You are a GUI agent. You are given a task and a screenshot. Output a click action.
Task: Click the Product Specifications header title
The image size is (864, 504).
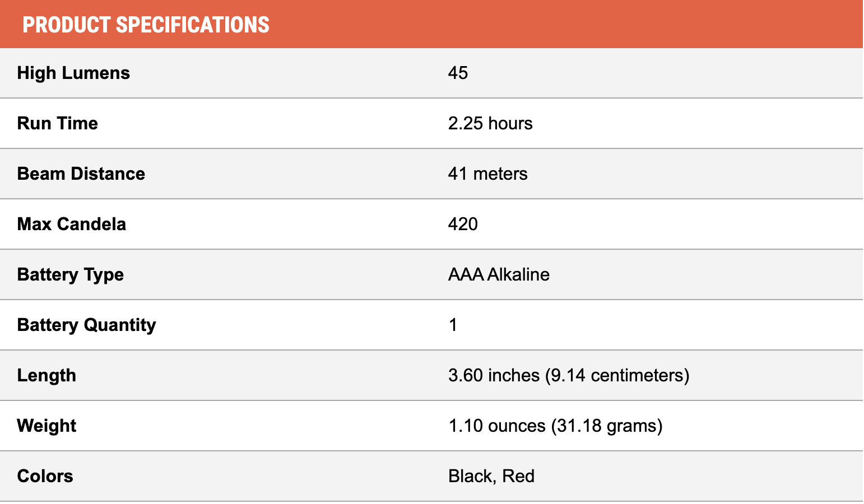pyautogui.click(x=146, y=25)
